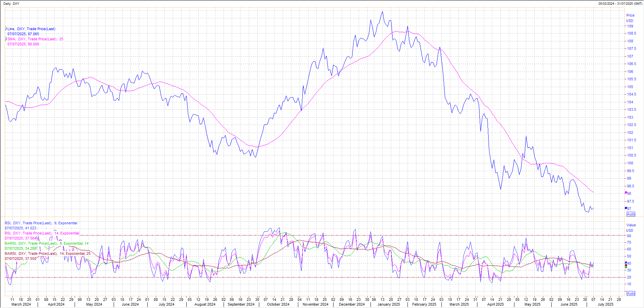The width and height of the screenshot is (644, 308).
Task: Click the blue last-price diamond marker near 97
Action: click(x=626, y=208)
